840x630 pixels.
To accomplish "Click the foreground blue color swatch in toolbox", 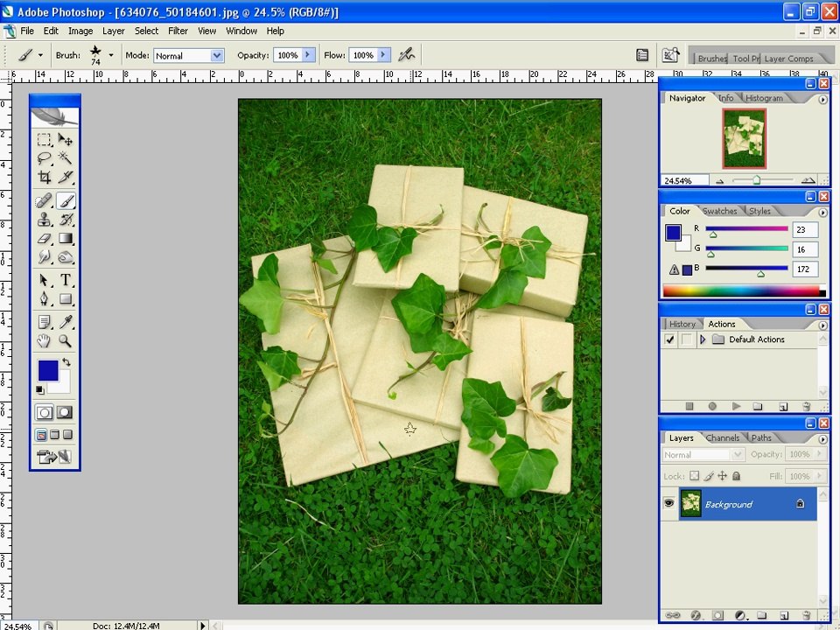I will click(x=47, y=370).
